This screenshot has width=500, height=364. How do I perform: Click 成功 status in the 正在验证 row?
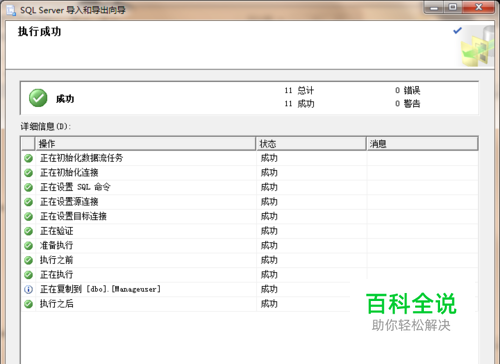pos(269,231)
